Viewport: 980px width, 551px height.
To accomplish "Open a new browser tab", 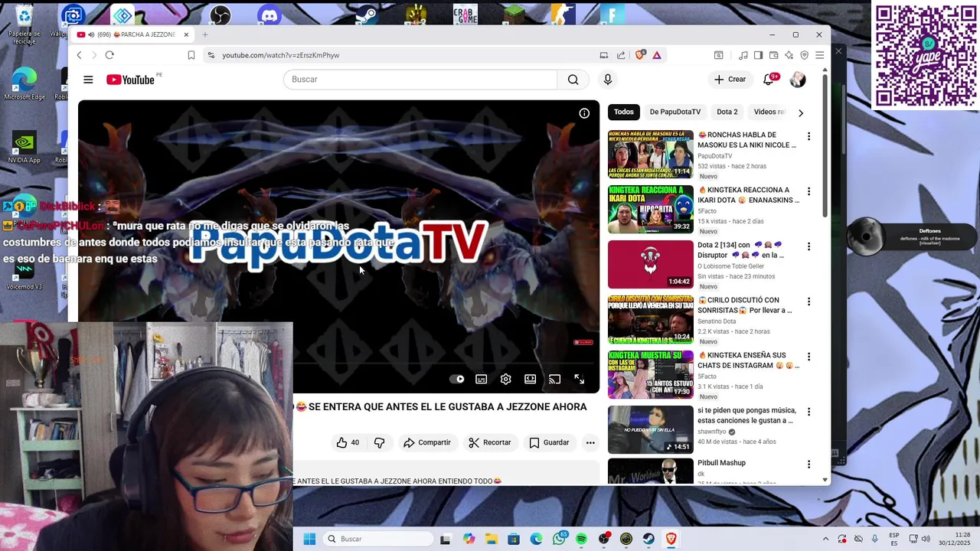I will pyautogui.click(x=205, y=34).
